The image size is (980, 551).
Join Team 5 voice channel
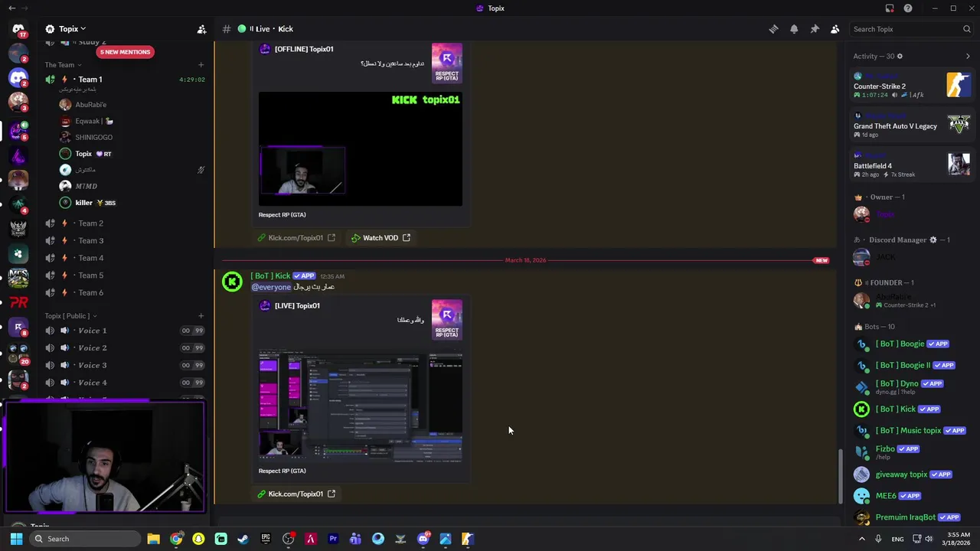[x=125, y=275]
